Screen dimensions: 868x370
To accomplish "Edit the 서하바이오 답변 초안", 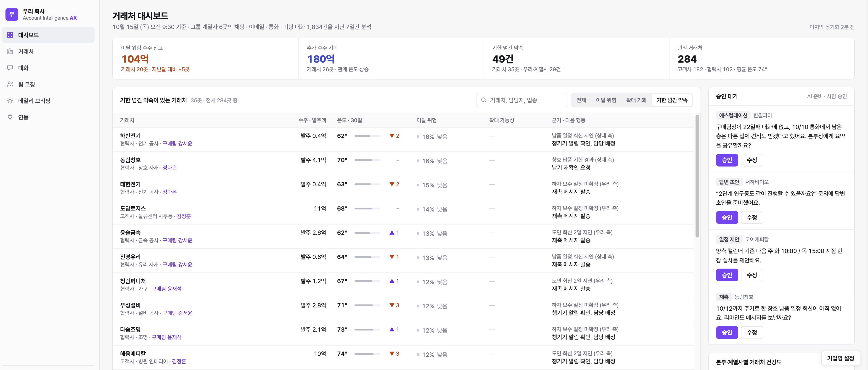I will point(752,217).
